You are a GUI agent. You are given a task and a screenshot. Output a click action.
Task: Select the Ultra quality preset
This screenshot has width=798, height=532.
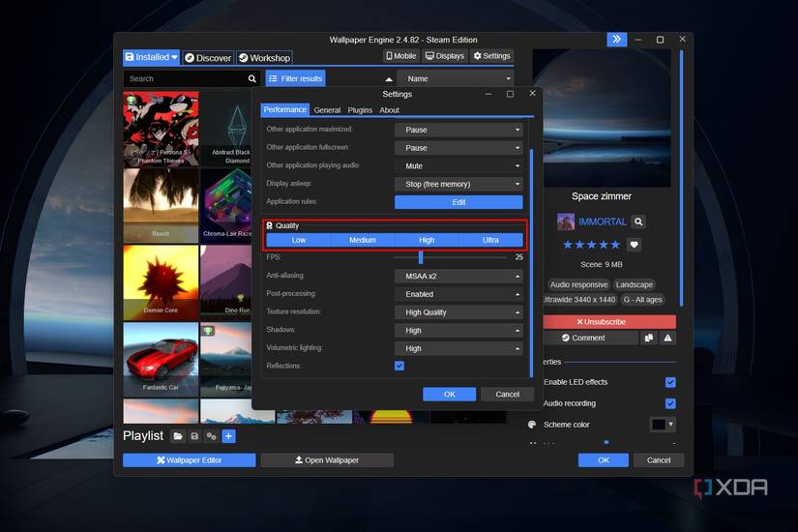[x=490, y=240]
